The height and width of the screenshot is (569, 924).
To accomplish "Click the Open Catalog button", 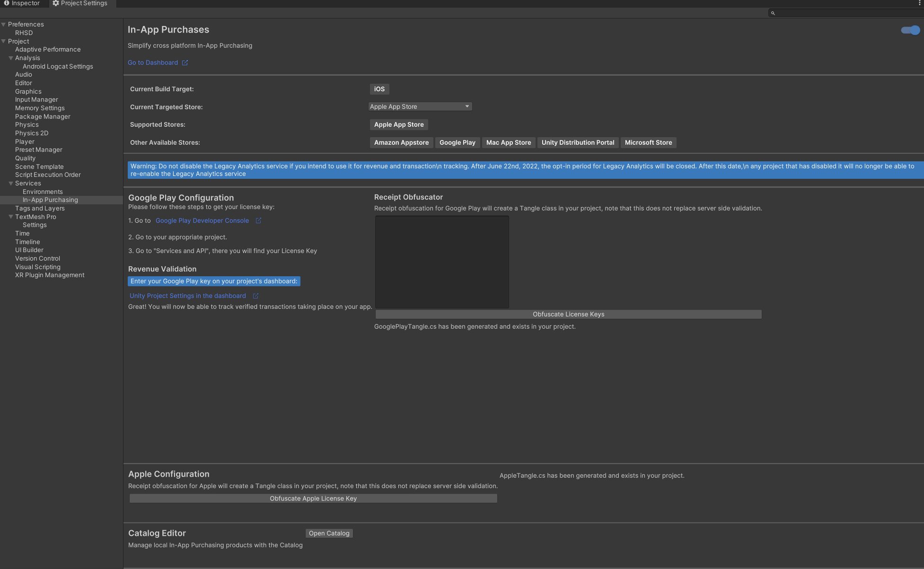I will (329, 533).
